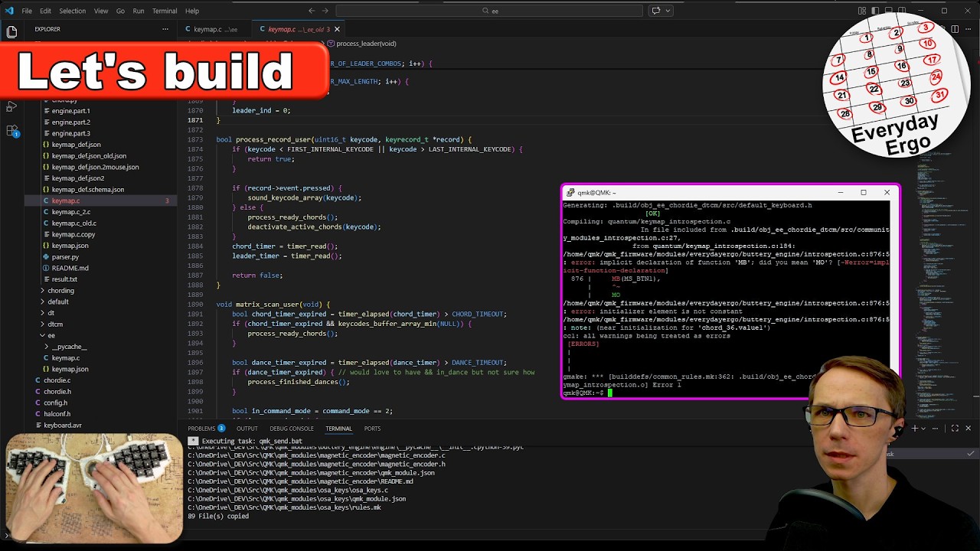Open the Terminal menu

[165, 11]
